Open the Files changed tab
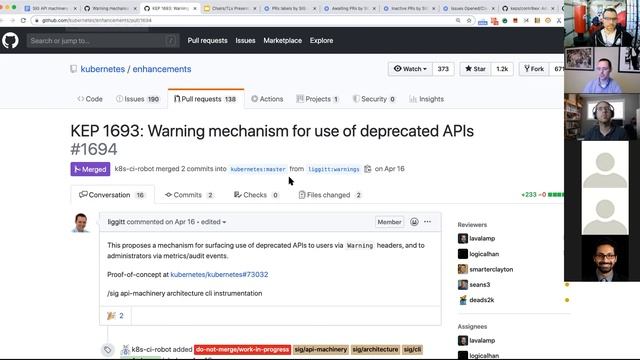This screenshot has height=360, width=640. tap(330, 195)
